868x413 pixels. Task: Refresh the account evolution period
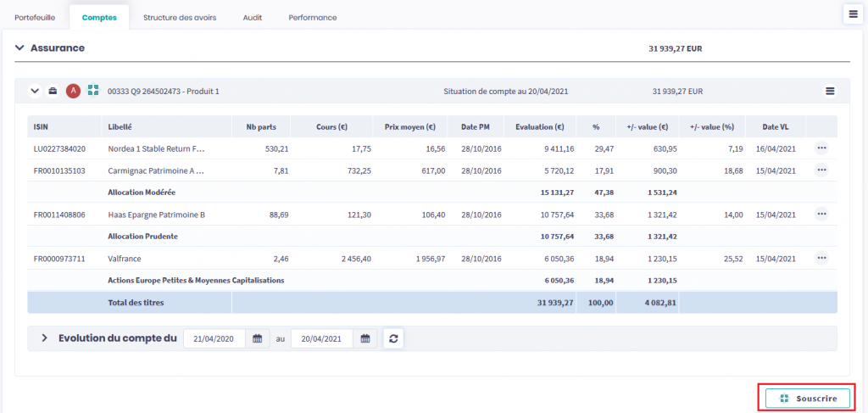tap(393, 338)
